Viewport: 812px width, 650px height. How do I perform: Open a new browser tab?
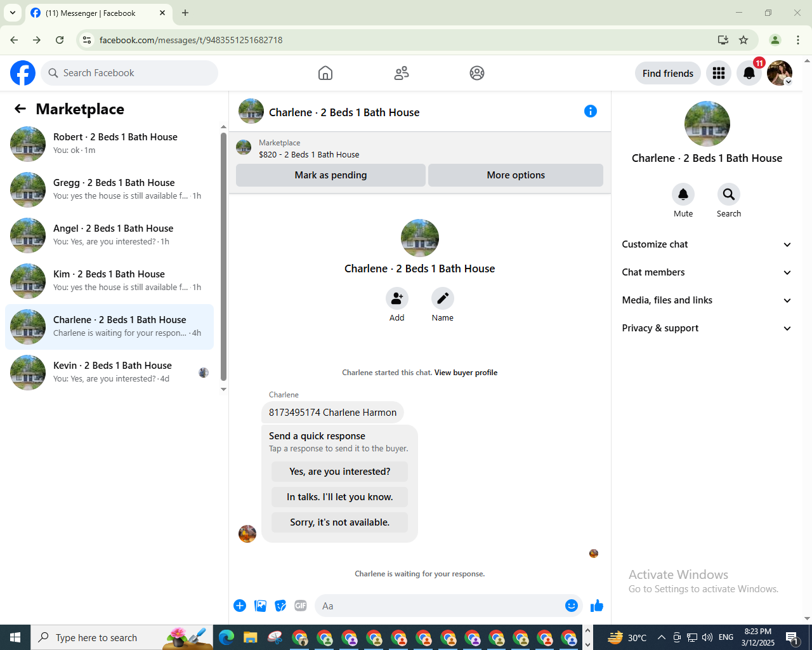pos(185,13)
